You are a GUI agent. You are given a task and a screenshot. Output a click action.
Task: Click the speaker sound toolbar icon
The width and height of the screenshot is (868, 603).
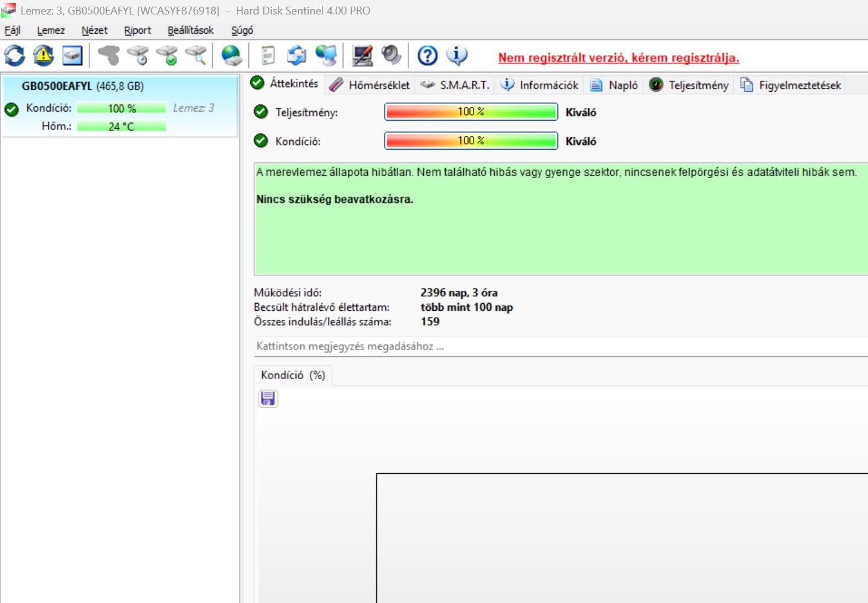391,56
